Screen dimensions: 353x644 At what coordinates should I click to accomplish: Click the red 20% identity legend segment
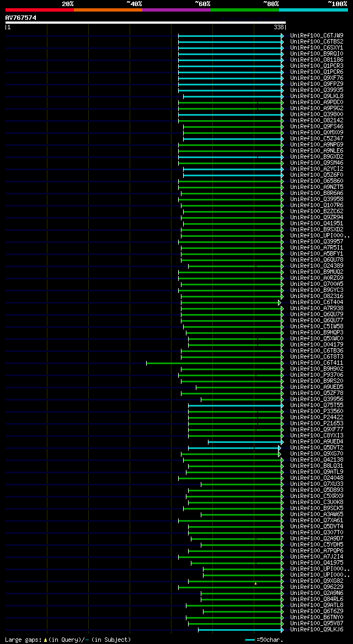click(x=40, y=9)
